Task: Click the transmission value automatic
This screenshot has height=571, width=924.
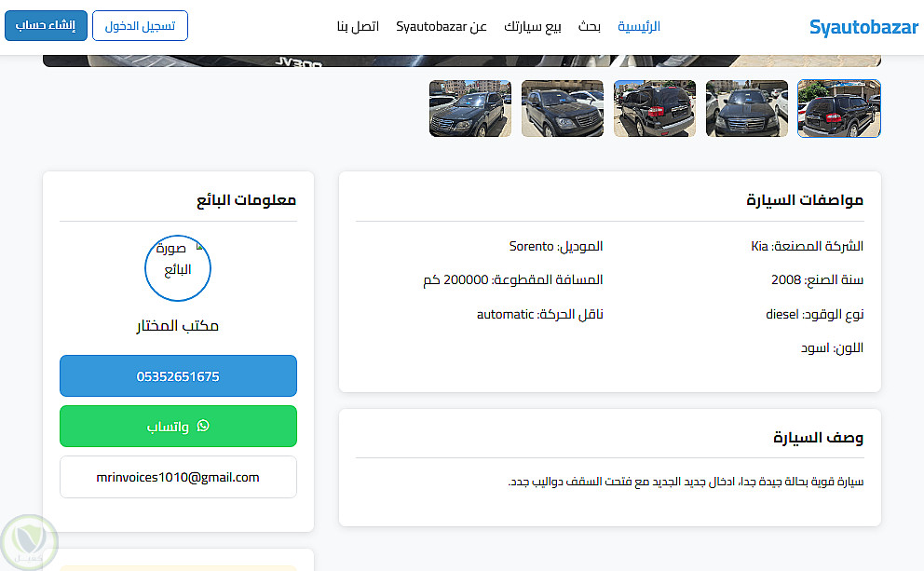Action: coord(505,314)
